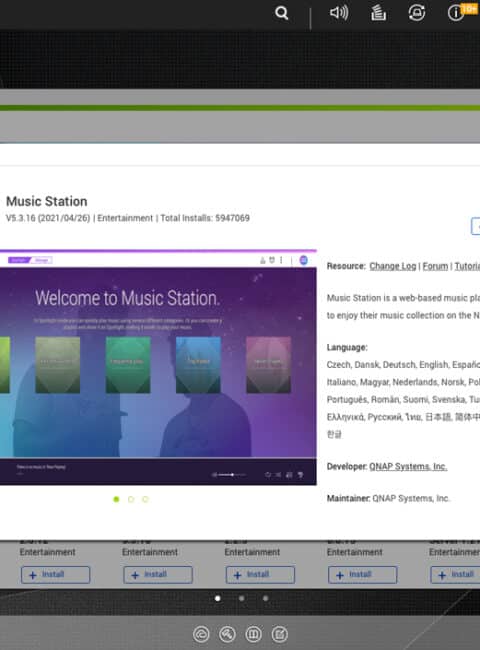Open the Forum resource link
Screen dimensions: 480x650
coord(435,266)
